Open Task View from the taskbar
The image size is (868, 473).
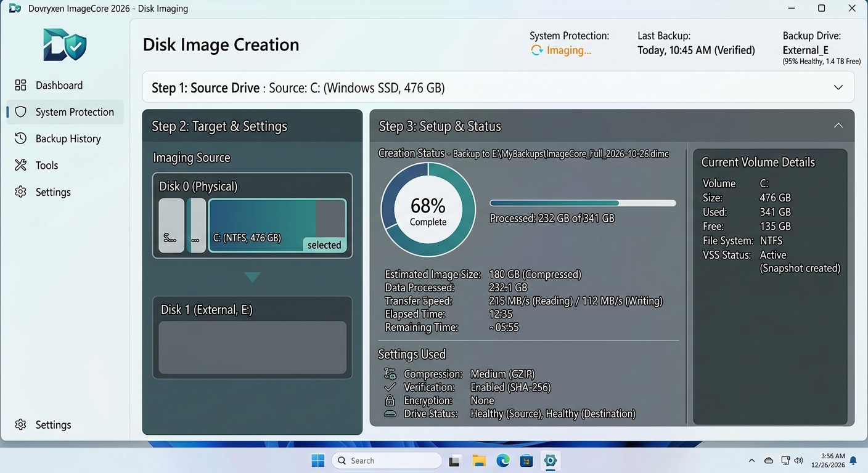point(455,461)
